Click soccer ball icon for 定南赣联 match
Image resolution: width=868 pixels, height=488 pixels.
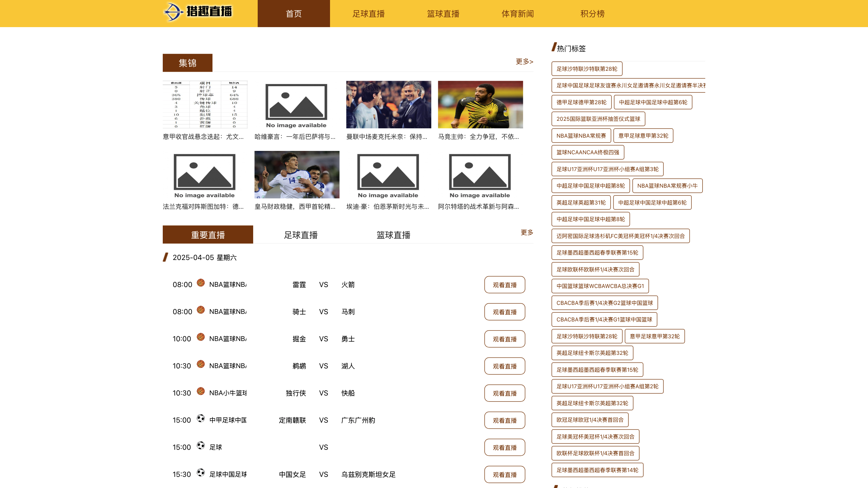(201, 418)
